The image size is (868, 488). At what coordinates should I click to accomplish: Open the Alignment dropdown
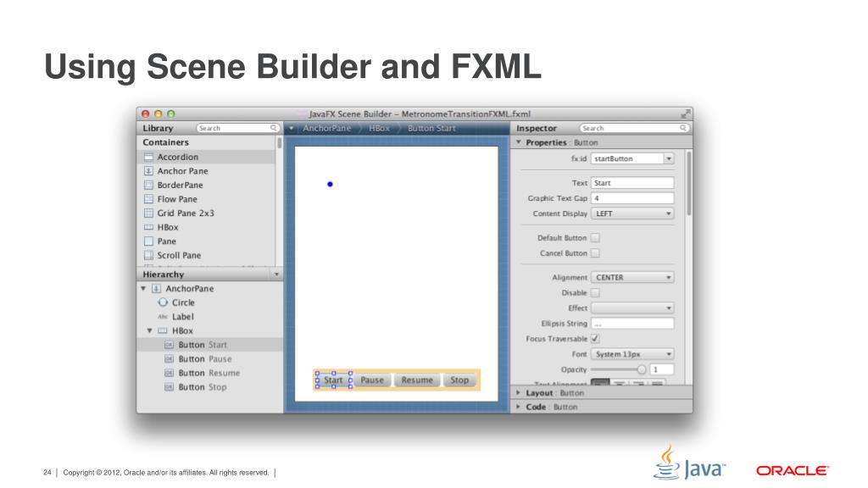click(632, 277)
